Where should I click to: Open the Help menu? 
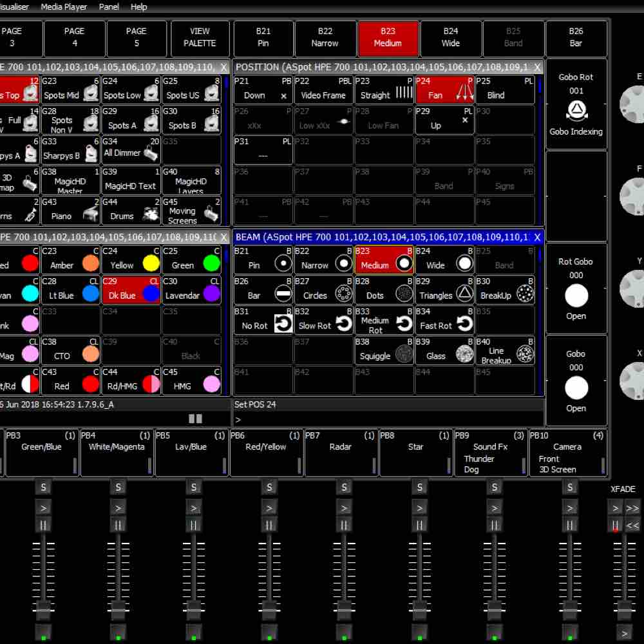tap(139, 7)
